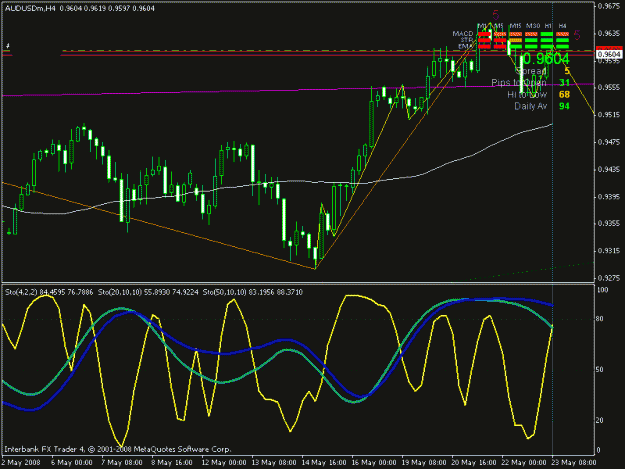Click the AUDUSDm,H4 chart title text
The width and height of the screenshot is (625, 469).
30,8
